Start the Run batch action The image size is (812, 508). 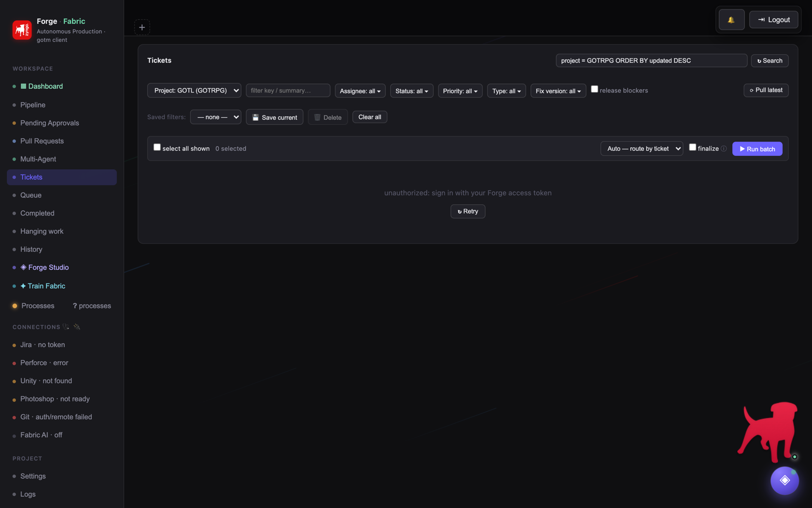(757, 149)
